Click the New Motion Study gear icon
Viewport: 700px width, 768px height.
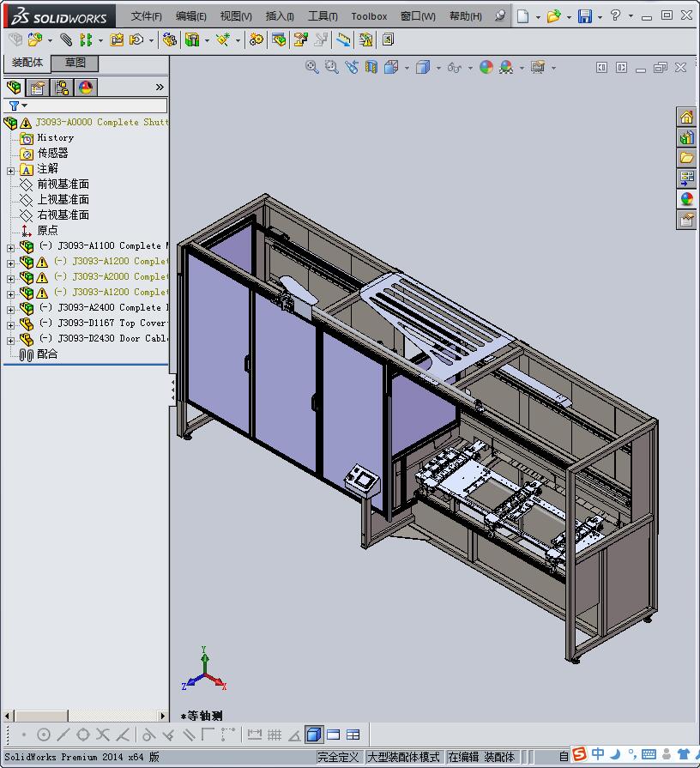(256, 39)
